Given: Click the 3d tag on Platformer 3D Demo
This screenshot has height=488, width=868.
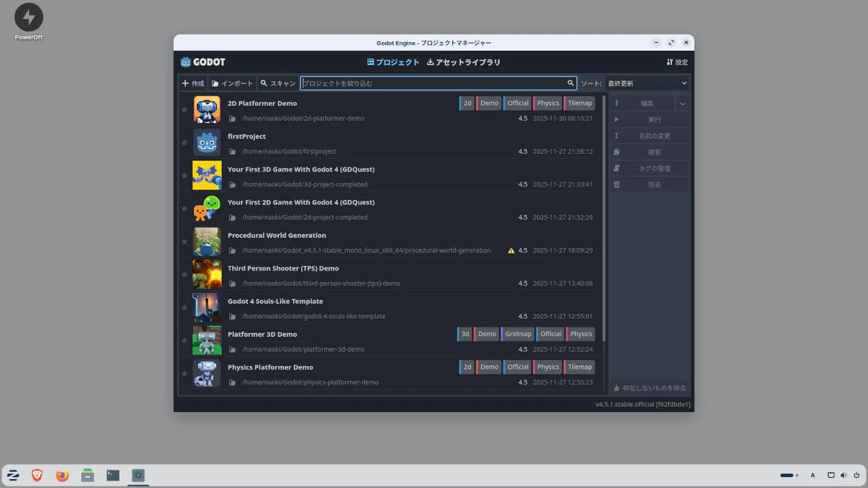Looking at the screenshot, I should 464,334.
